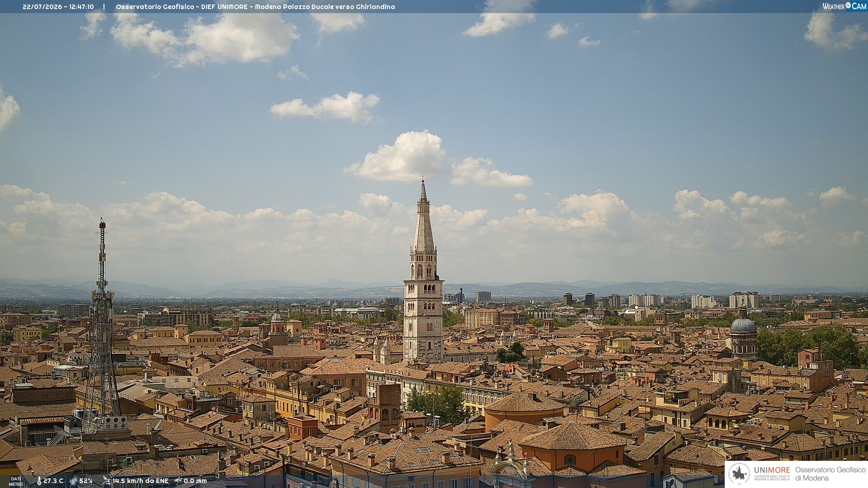Click the DATI METEO label
868x488 pixels.
pos(16,482)
